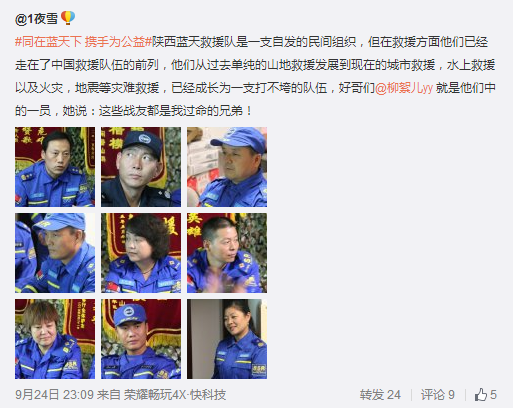Open the @柳絮儿Lyy mention link
The width and height of the screenshot is (515, 408).
[x=404, y=88]
